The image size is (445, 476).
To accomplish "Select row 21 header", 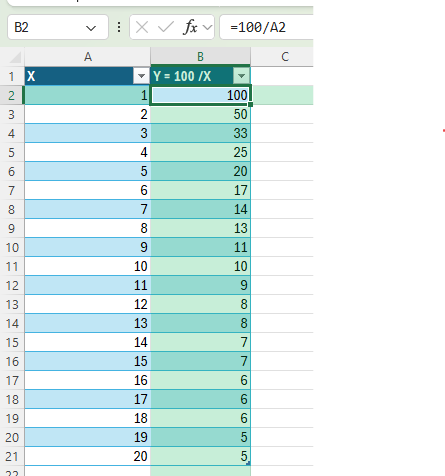I will click(12, 456).
